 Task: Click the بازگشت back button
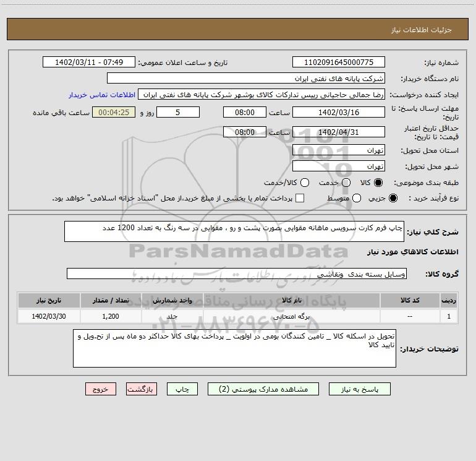pos(142,389)
